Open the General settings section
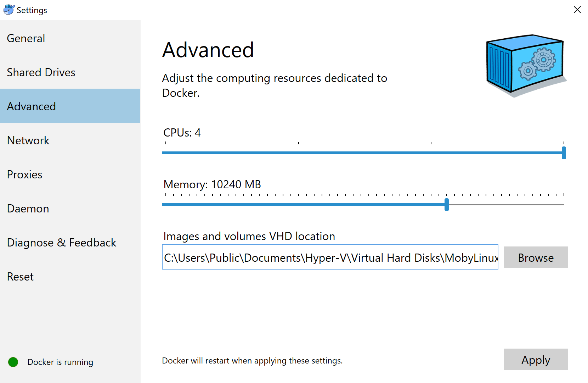This screenshot has height=383, width=588. tap(26, 38)
